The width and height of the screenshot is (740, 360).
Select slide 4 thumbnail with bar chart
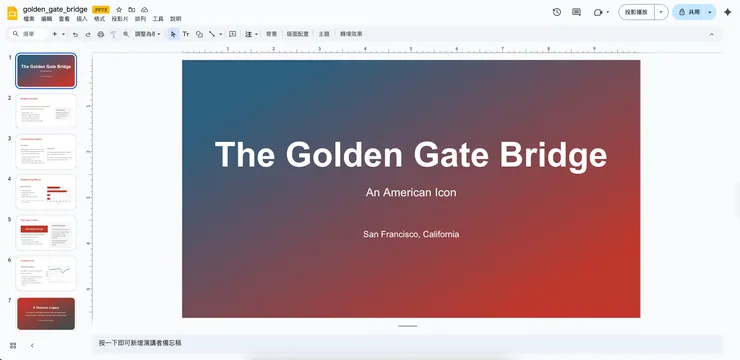[x=46, y=192]
